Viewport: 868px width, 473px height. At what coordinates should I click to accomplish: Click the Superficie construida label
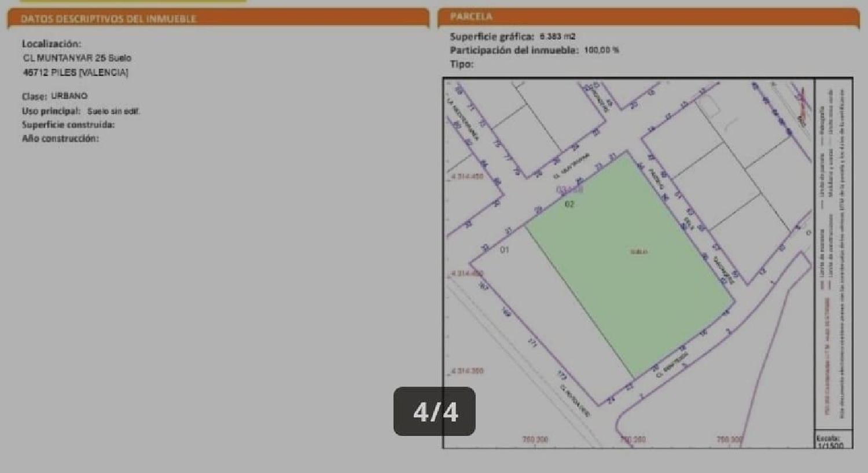point(68,124)
